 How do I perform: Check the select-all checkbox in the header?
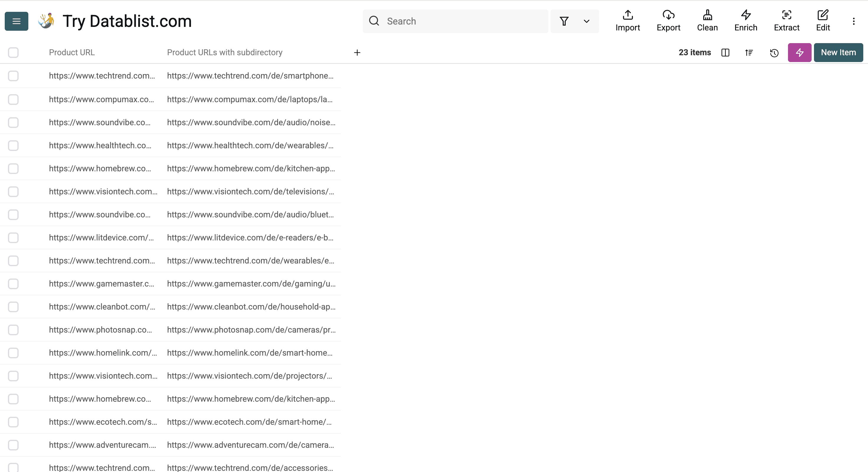tap(13, 53)
